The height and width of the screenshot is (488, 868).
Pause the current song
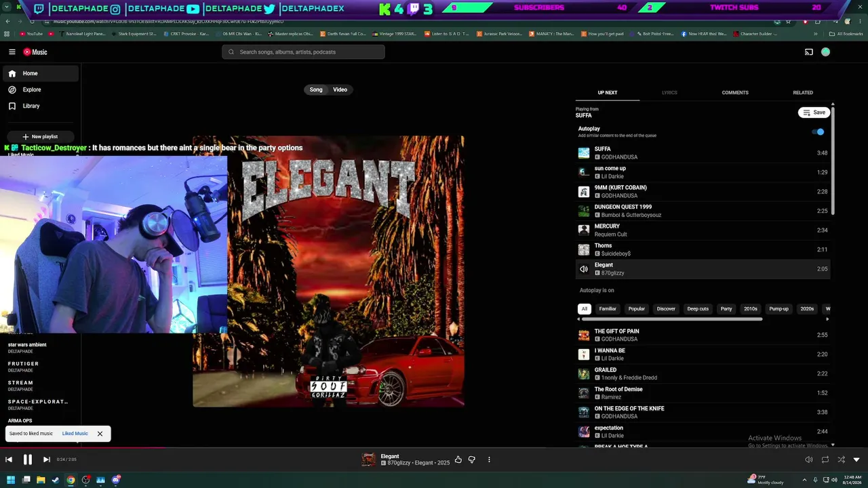[28, 460]
